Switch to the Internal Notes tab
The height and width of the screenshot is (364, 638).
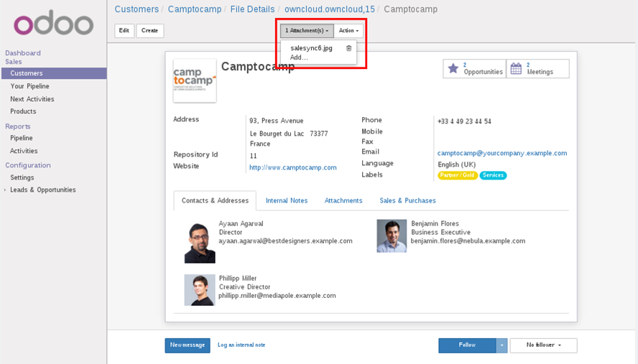(x=287, y=200)
